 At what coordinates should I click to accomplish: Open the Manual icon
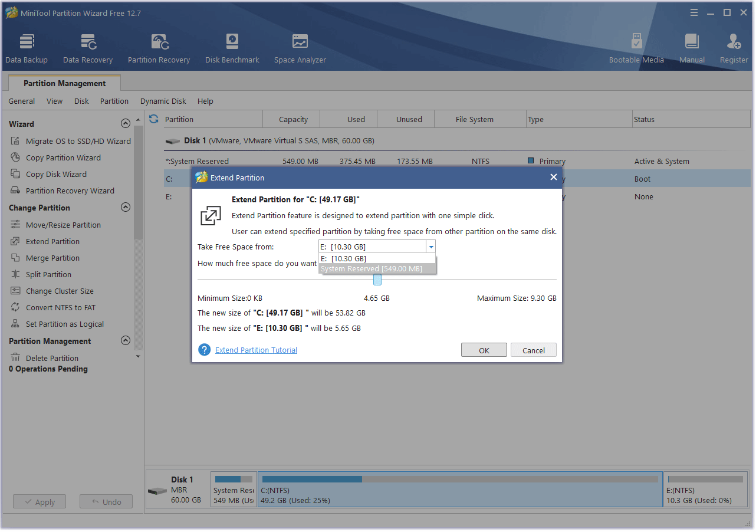692,42
